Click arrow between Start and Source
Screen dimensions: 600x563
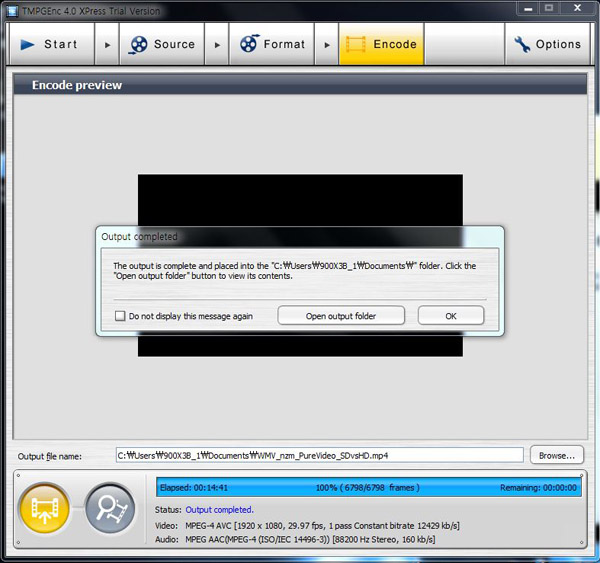(107, 45)
